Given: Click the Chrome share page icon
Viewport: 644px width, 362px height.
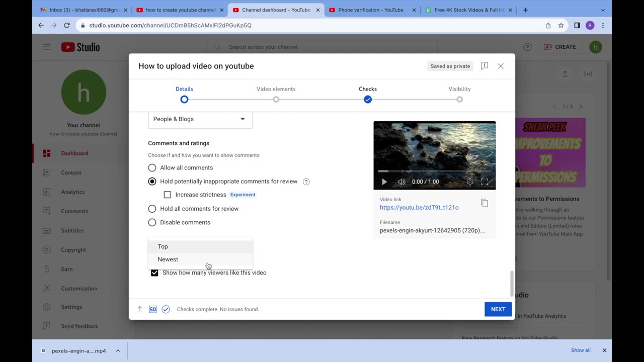Looking at the screenshot, I should point(548,25).
